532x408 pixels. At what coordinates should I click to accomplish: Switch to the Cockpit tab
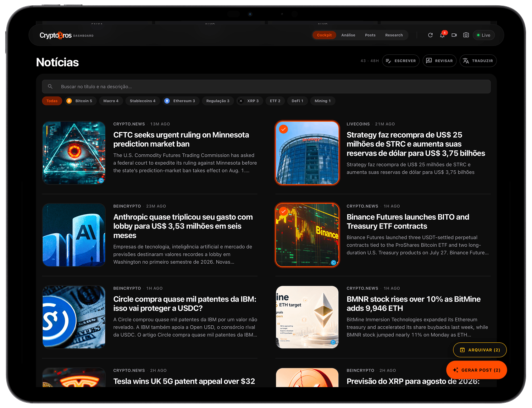point(324,35)
